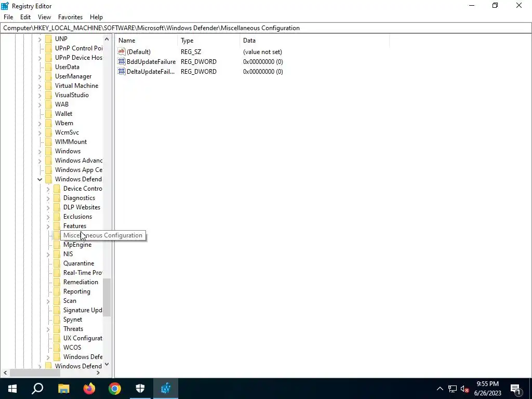Image resolution: width=532 pixels, height=399 pixels.
Task: Select the Reporting folder icon
Action: (x=57, y=291)
